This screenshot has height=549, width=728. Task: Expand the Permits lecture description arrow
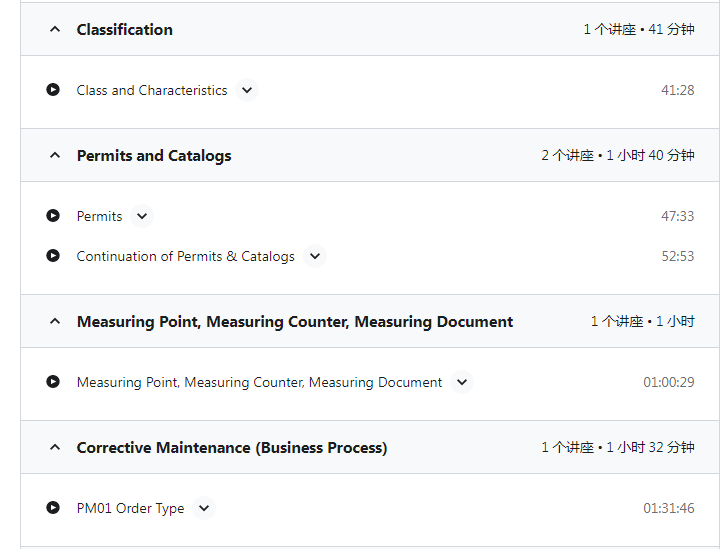point(142,216)
